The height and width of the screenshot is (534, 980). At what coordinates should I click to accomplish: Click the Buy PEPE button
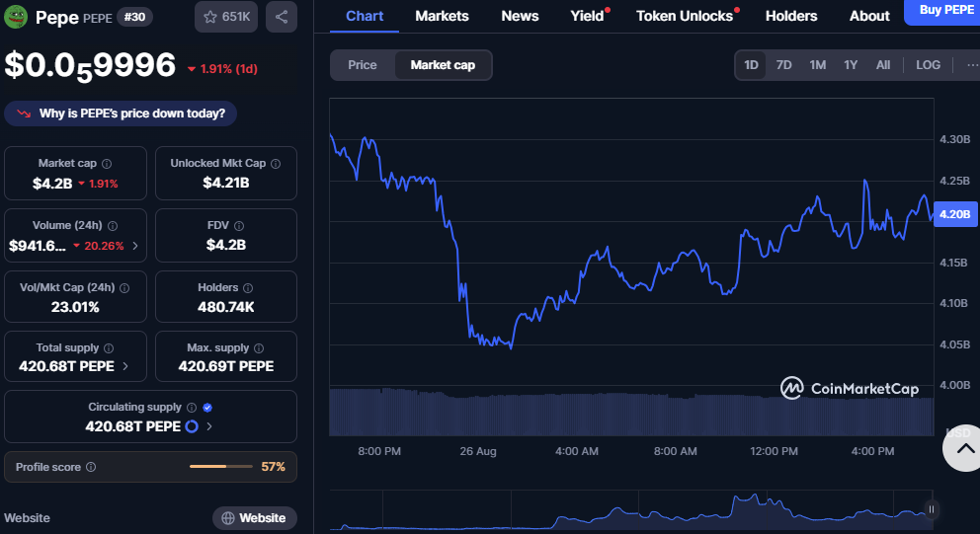pos(945,11)
